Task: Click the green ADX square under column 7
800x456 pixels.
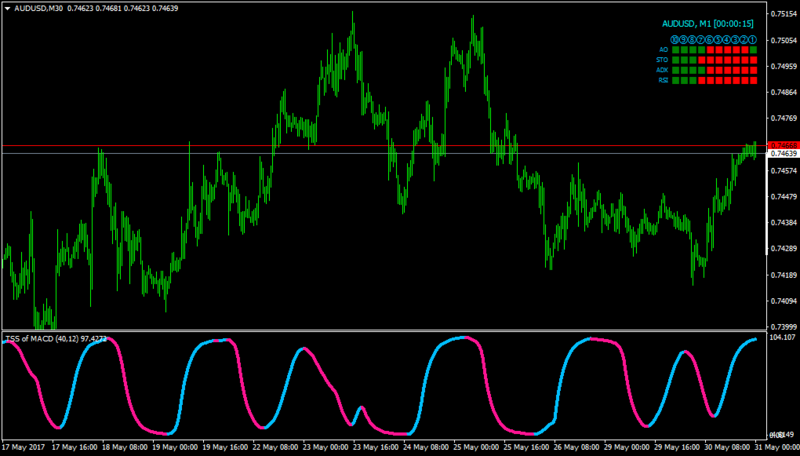Action: 701,70
